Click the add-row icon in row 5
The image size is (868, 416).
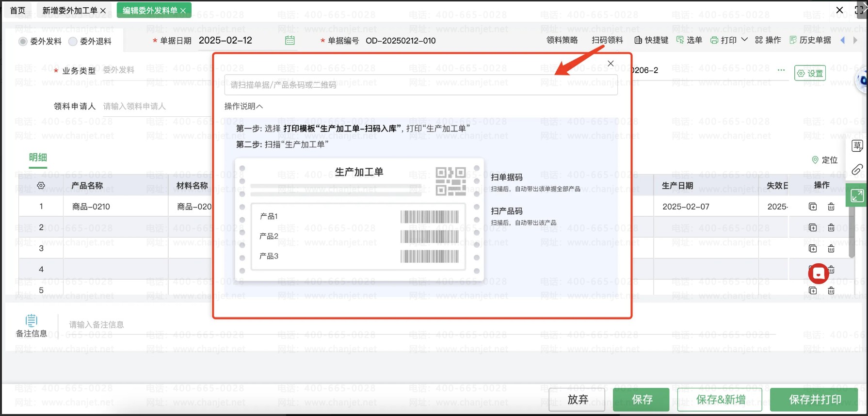813,290
